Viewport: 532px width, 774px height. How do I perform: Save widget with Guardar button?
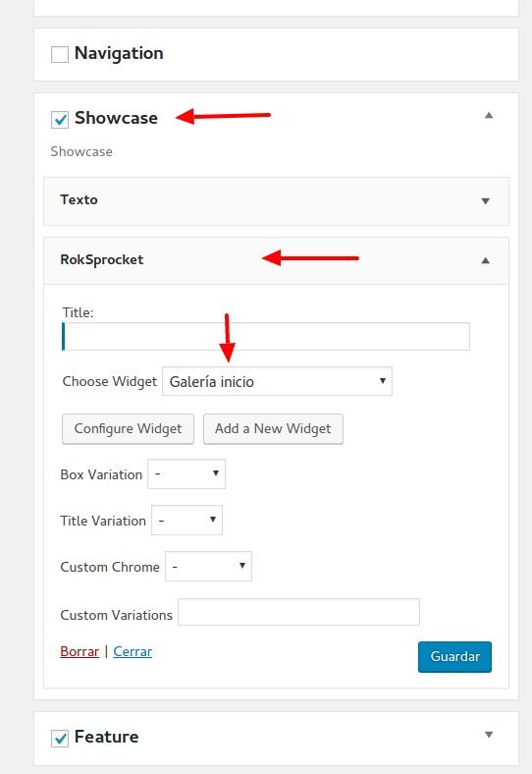(454, 656)
